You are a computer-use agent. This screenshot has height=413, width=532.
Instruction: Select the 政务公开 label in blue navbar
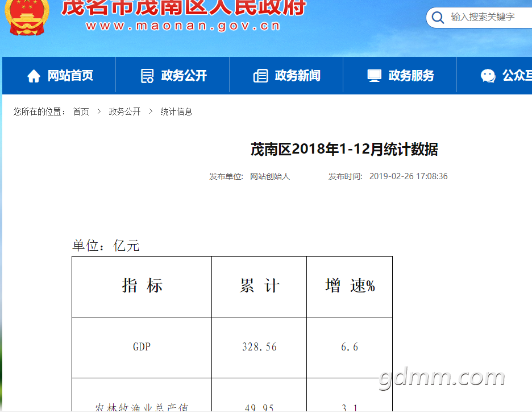(x=184, y=76)
